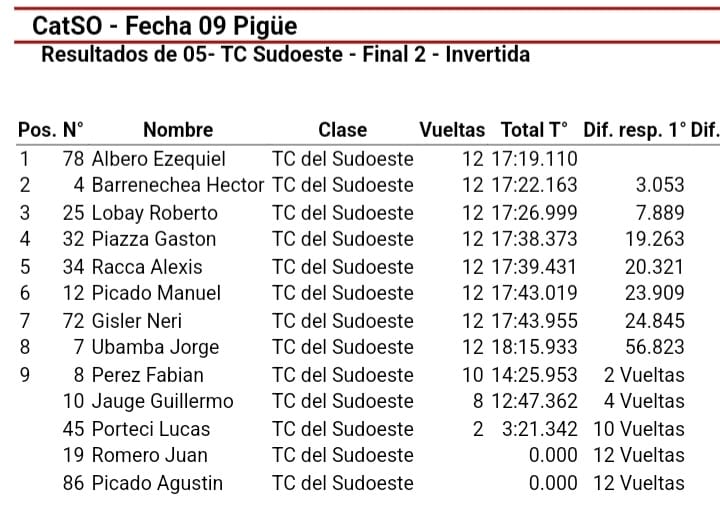The width and height of the screenshot is (720, 530).
Task: Click Picado Manuel name
Action: (156, 293)
